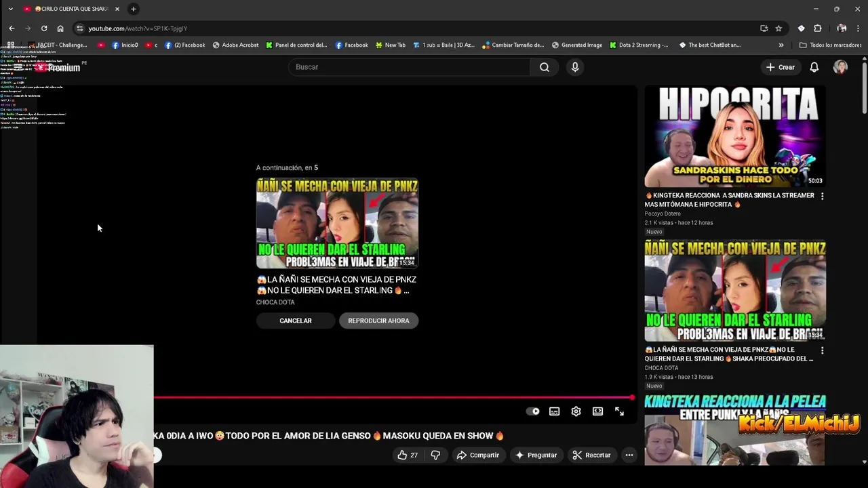Open YouTube notifications bell

tap(814, 67)
